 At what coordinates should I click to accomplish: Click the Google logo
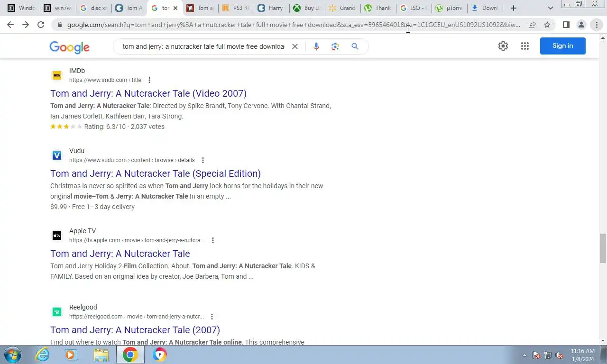pos(69,47)
